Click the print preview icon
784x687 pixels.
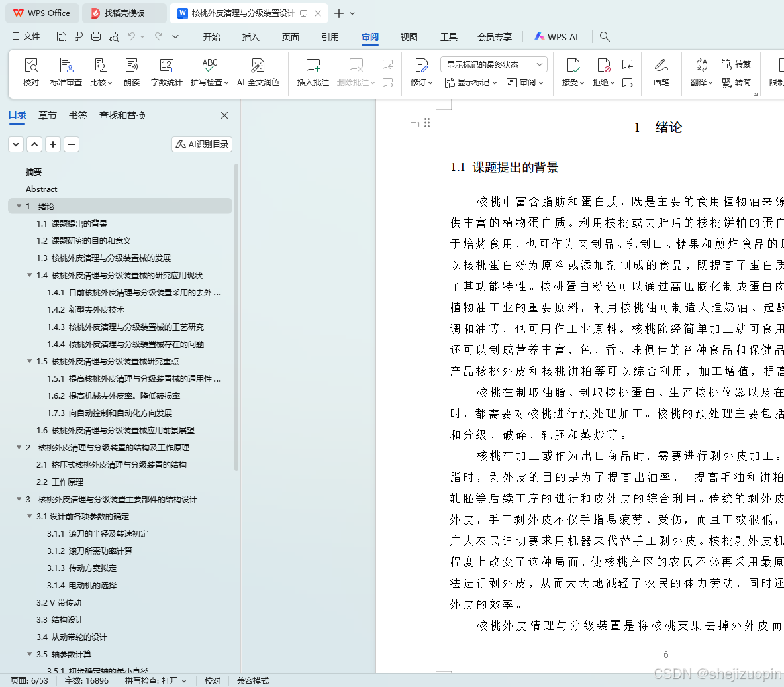point(113,36)
